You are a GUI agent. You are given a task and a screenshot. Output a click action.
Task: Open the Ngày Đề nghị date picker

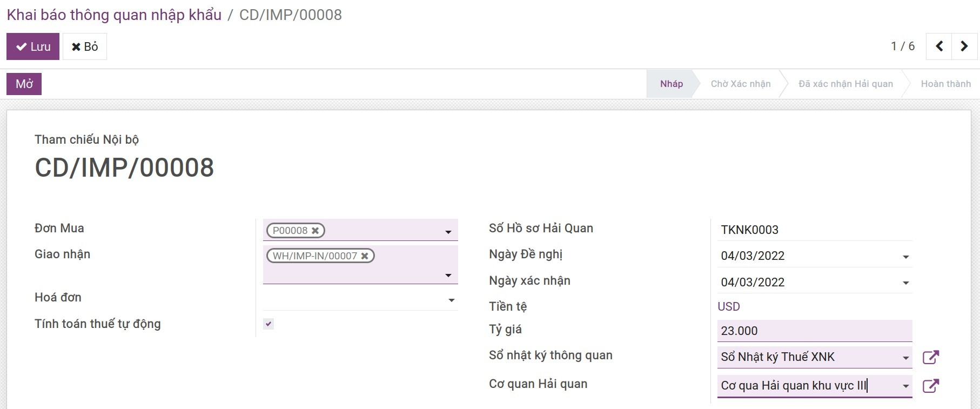pyautogui.click(x=905, y=257)
